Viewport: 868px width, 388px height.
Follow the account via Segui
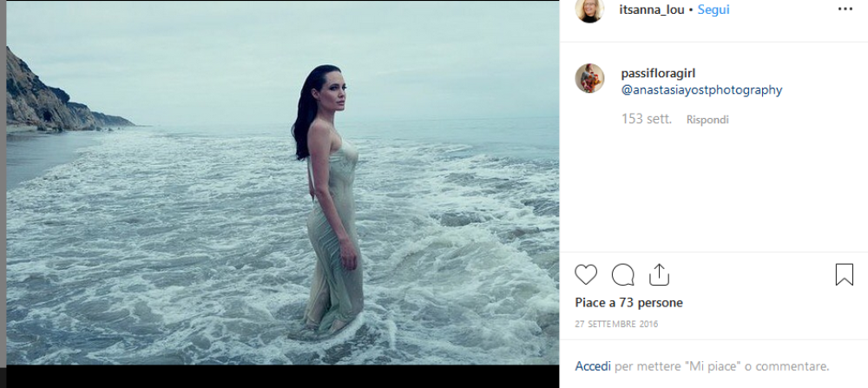(713, 10)
